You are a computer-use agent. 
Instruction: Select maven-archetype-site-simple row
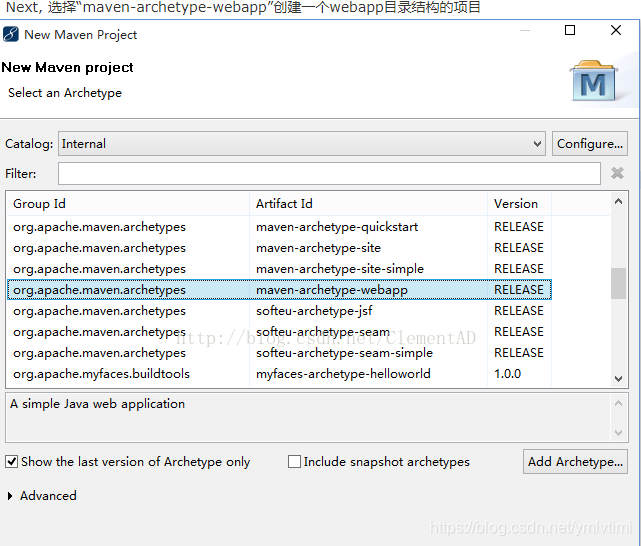coord(279,269)
